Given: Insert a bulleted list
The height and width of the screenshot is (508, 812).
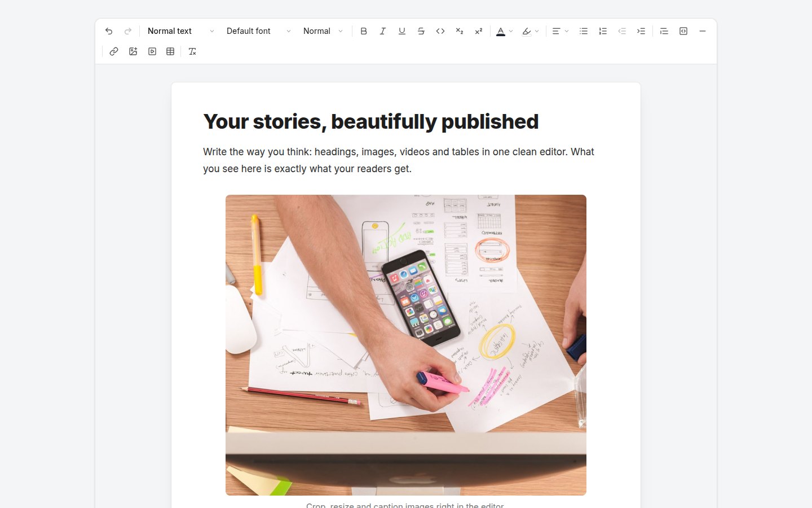Looking at the screenshot, I should 584,31.
